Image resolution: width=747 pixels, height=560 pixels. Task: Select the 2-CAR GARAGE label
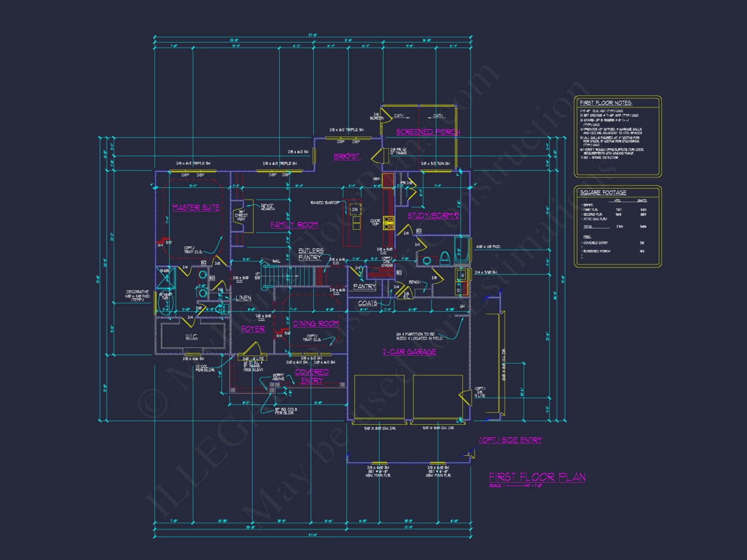coord(409,352)
